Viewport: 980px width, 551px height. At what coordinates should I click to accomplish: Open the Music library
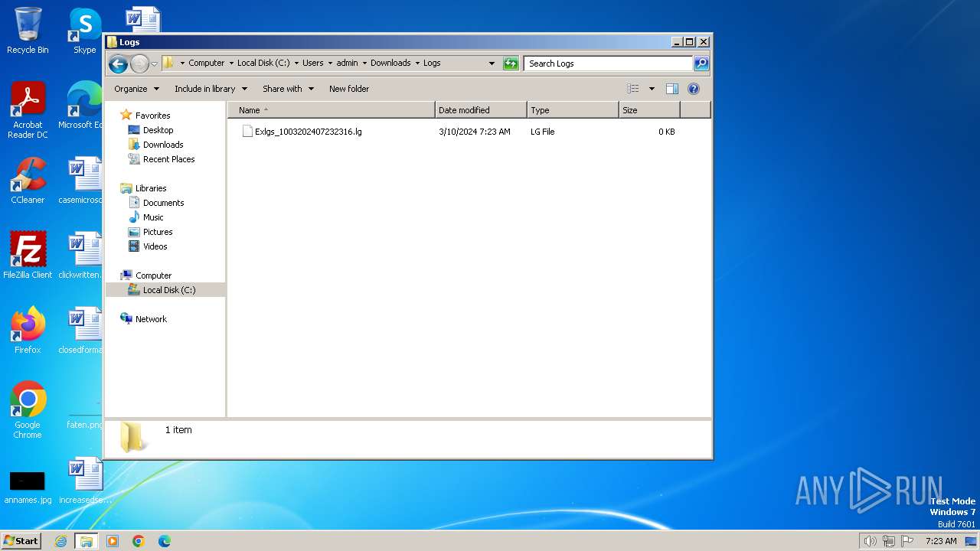[153, 217]
